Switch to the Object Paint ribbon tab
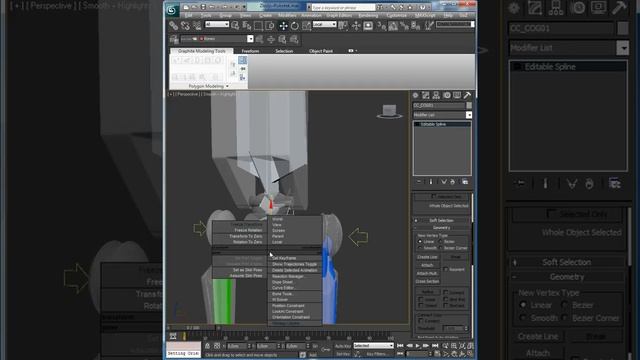Screen dimensions: 640x360 [x=321, y=51]
